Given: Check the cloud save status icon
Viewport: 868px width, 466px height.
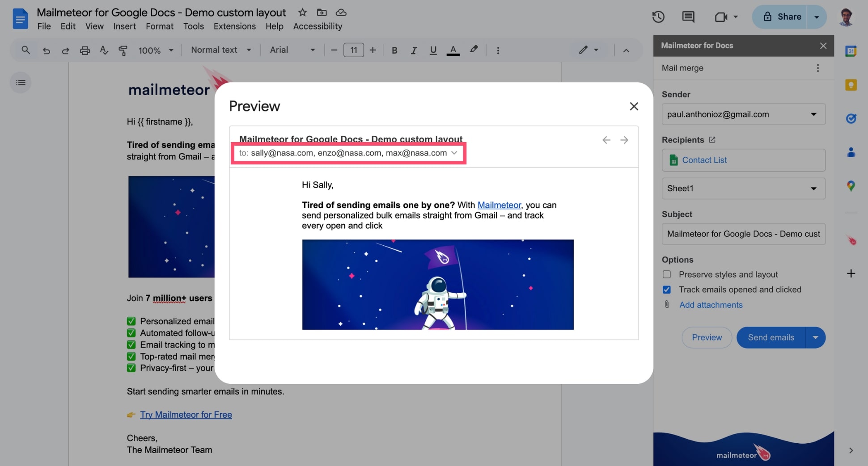Looking at the screenshot, I should [341, 13].
